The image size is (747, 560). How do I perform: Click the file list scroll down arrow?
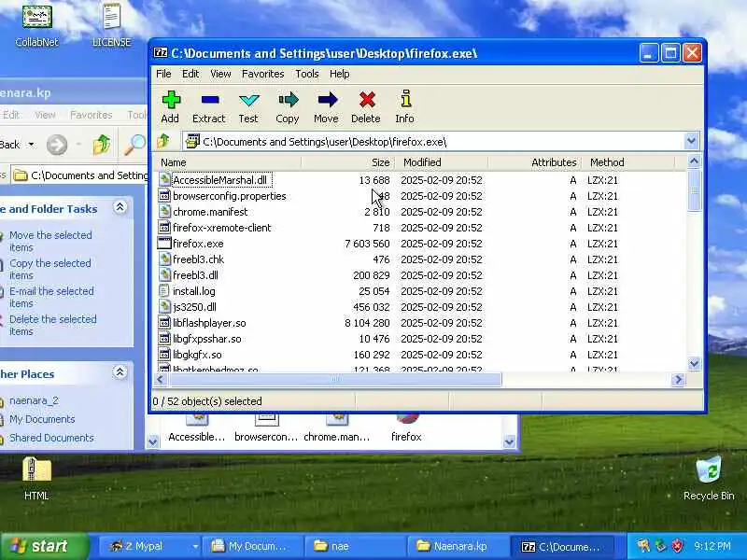[x=694, y=363]
